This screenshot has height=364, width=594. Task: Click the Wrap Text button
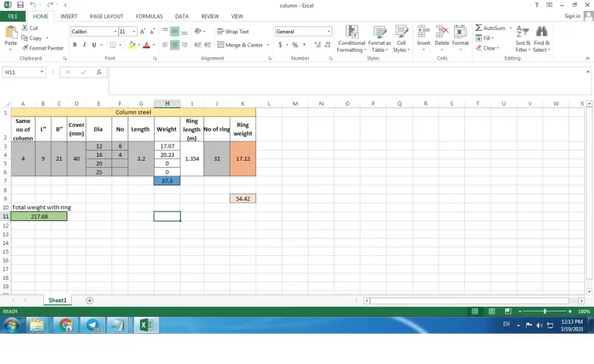pos(233,32)
